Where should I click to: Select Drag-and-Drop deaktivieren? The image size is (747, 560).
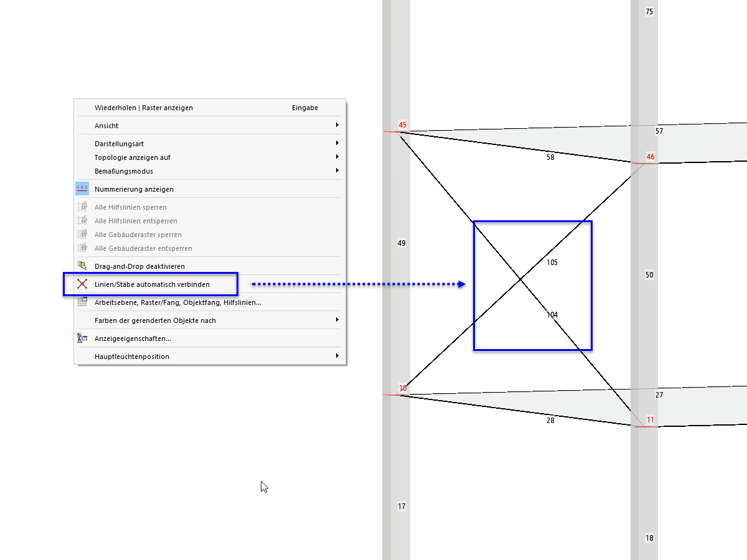point(210,266)
